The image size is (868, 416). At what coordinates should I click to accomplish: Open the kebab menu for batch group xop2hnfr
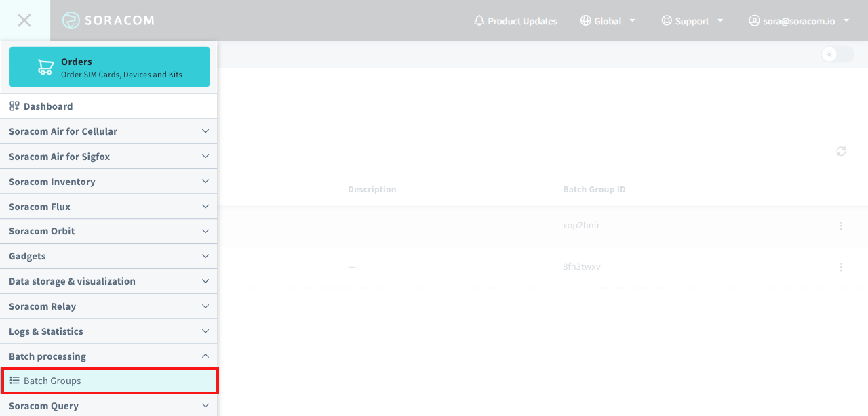(x=841, y=225)
